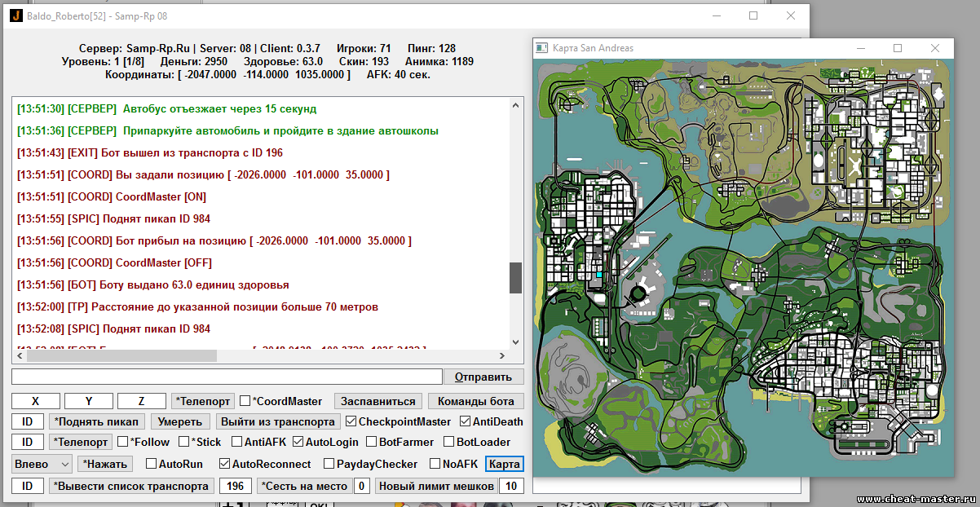Viewport: 980px width, 507px height.
Task: Click the bag limit field showing 10
Action: coord(511,486)
